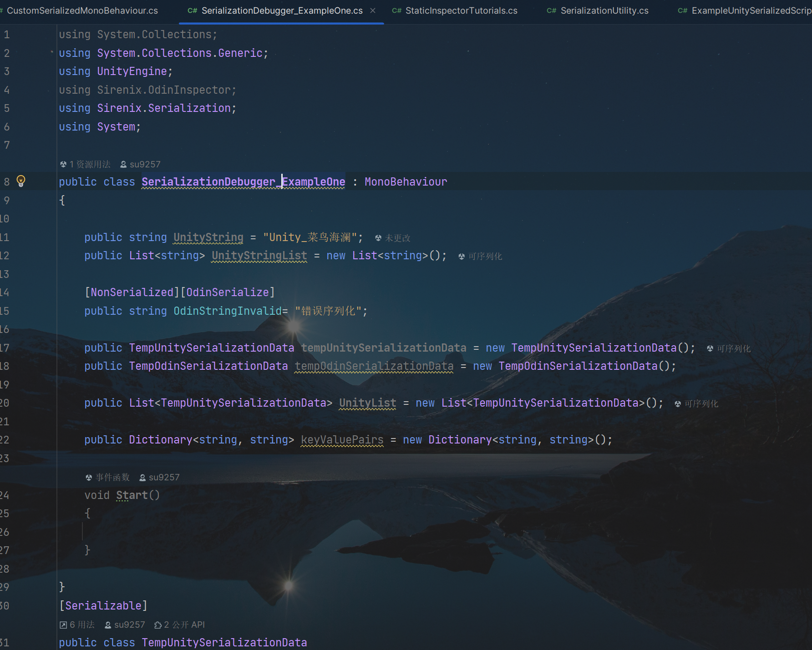Switch to the CustomSerializedMonoBehaviour.cs tab
The height and width of the screenshot is (650, 812).
coord(82,10)
